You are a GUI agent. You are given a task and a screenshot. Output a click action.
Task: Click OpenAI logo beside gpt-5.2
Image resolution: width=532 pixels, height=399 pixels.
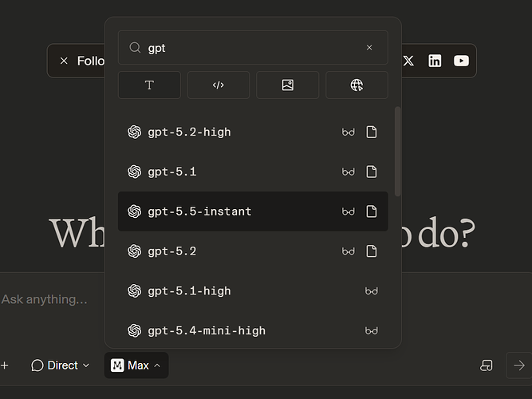[134, 251]
